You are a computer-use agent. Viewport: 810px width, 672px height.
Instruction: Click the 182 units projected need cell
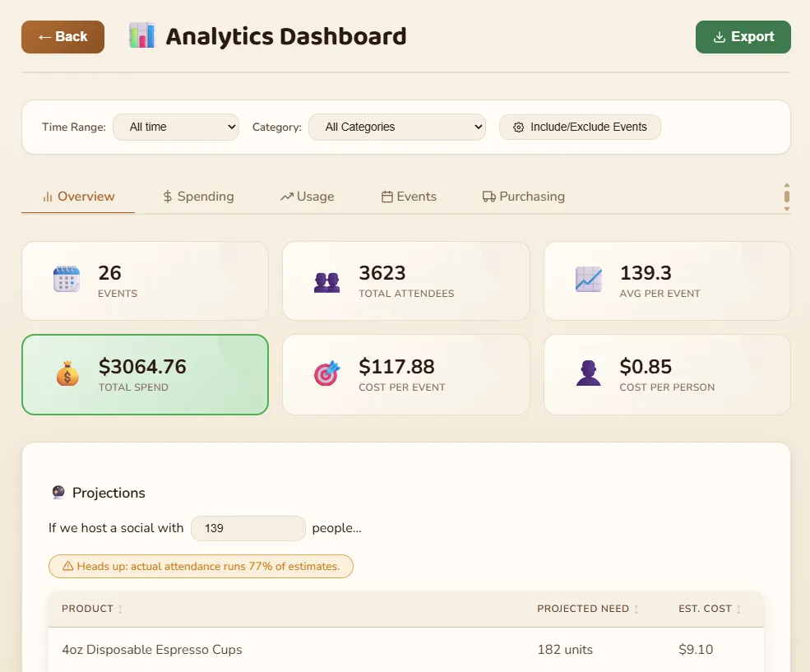tap(565, 650)
